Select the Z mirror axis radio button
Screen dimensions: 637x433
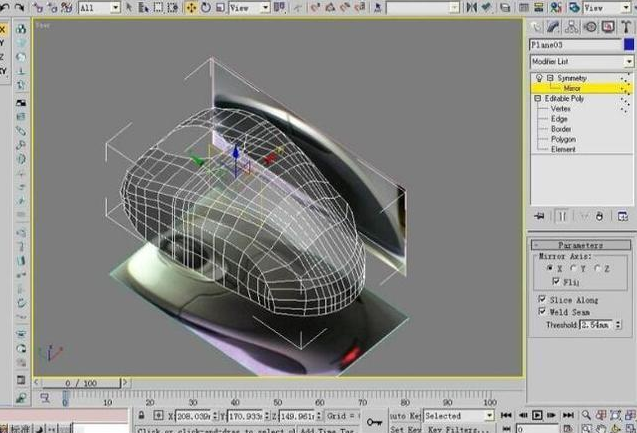tap(597, 268)
